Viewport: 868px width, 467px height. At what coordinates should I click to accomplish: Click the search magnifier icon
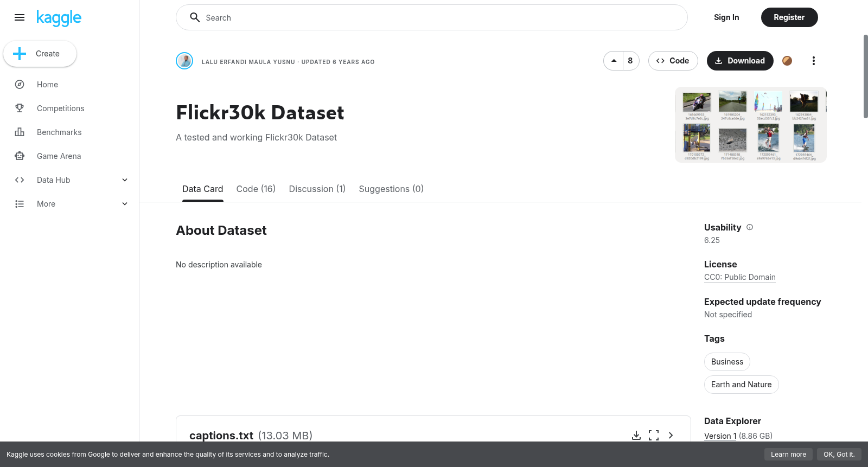[195, 17]
